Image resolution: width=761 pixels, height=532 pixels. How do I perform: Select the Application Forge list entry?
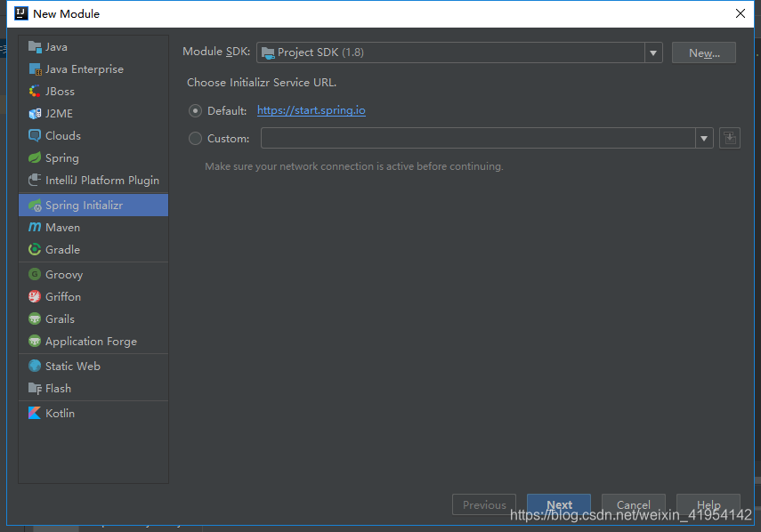(93, 342)
